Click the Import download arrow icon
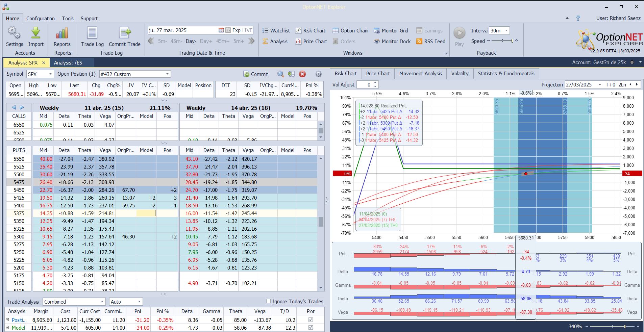The height and width of the screenshot is (332, 644). (36, 33)
